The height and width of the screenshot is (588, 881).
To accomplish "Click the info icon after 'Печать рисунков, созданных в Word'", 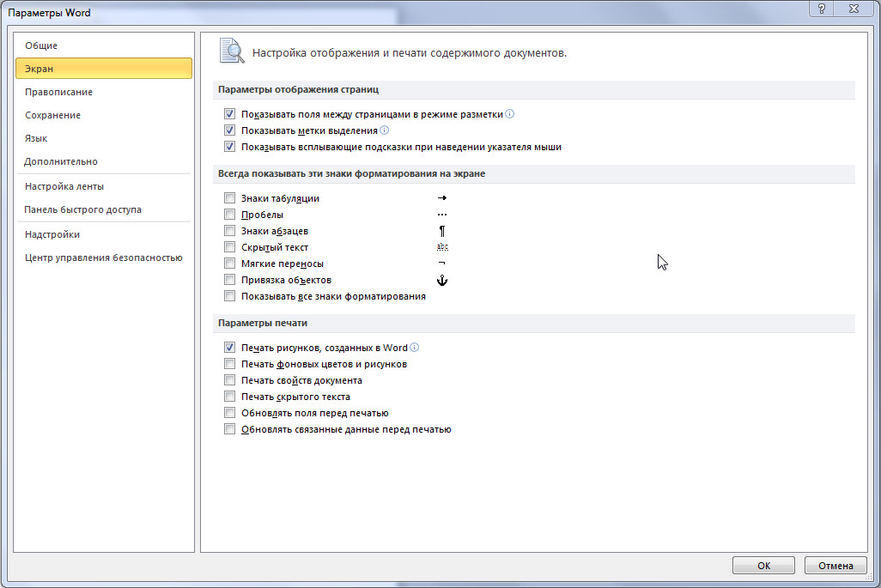I will pyautogui.click(x=415, y=347).
